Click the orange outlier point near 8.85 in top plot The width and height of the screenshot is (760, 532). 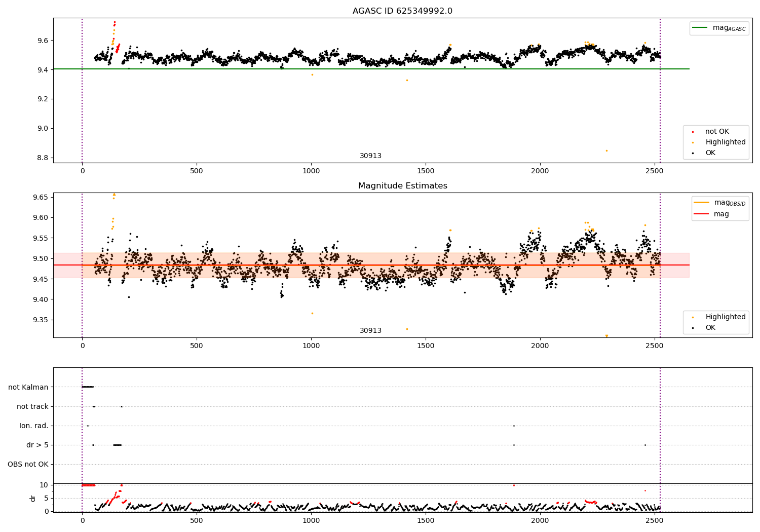(x=606, y=150)
